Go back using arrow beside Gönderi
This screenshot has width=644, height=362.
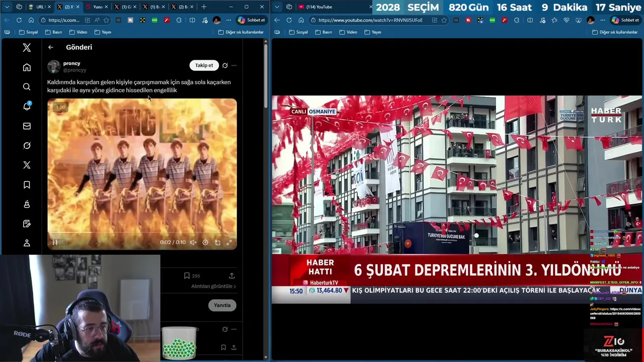pyautogui.click(x=51, y=47)
